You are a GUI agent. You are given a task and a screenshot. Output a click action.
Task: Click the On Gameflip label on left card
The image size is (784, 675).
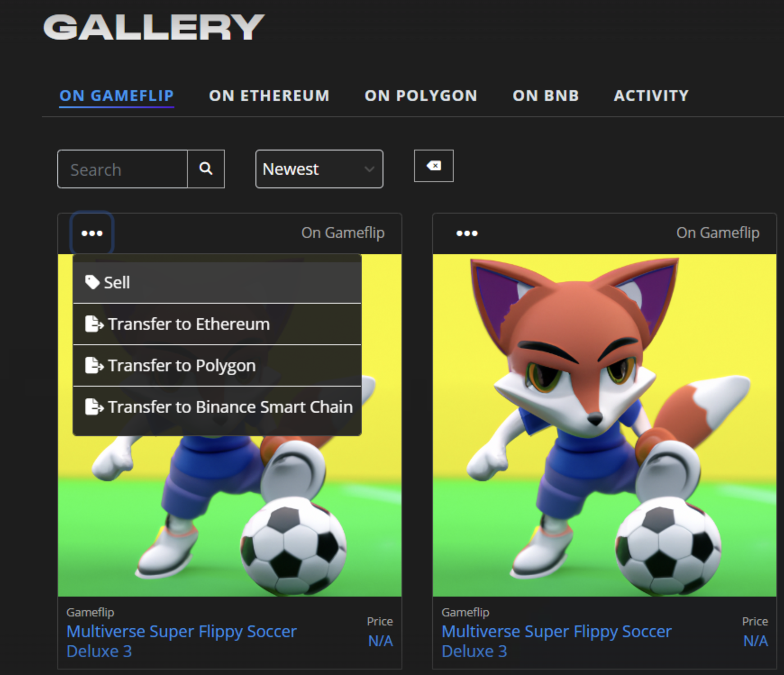(343, 233)
